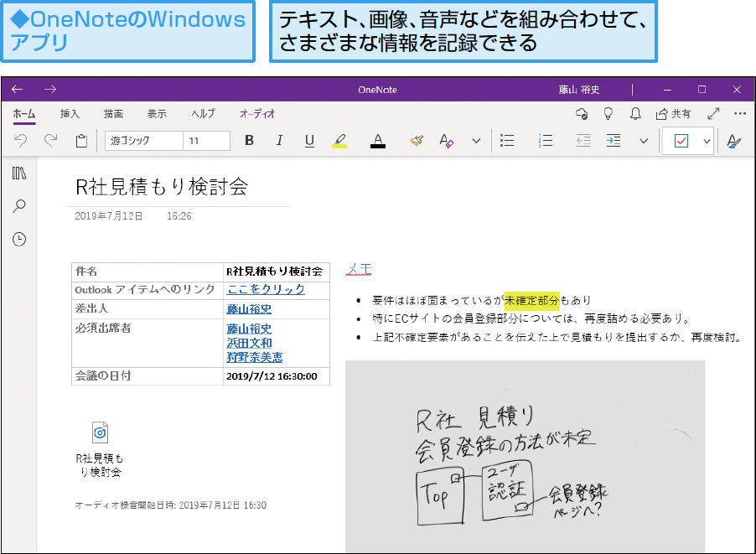This screenshot has width=756, height=554.
Task: Click the page time 16:26
Action: pyautogui.click(x=179, y=216)
